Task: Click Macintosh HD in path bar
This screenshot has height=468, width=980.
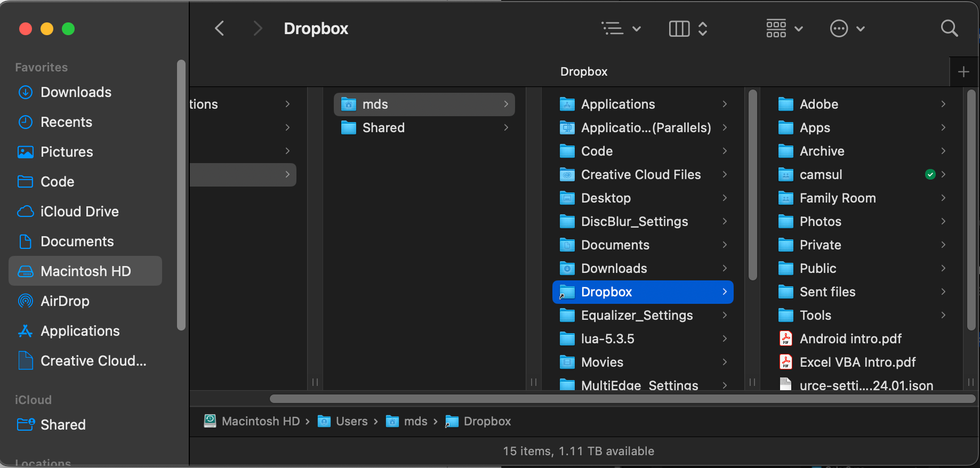Action: (x=252, y=422)
